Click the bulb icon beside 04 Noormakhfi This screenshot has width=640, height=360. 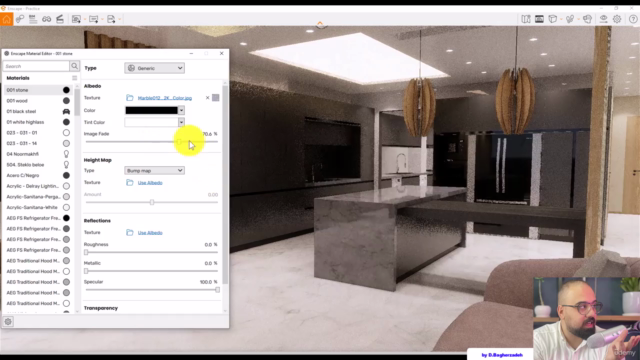66,154
